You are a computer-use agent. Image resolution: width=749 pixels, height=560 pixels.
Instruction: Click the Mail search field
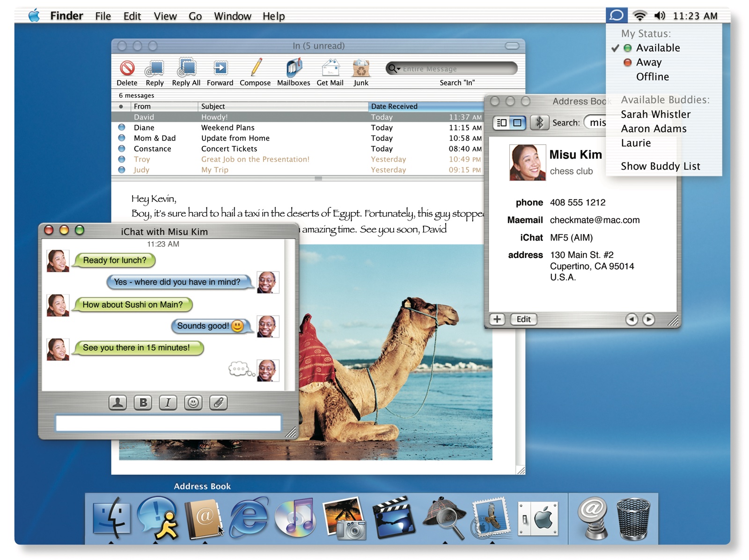pos(452,69)
